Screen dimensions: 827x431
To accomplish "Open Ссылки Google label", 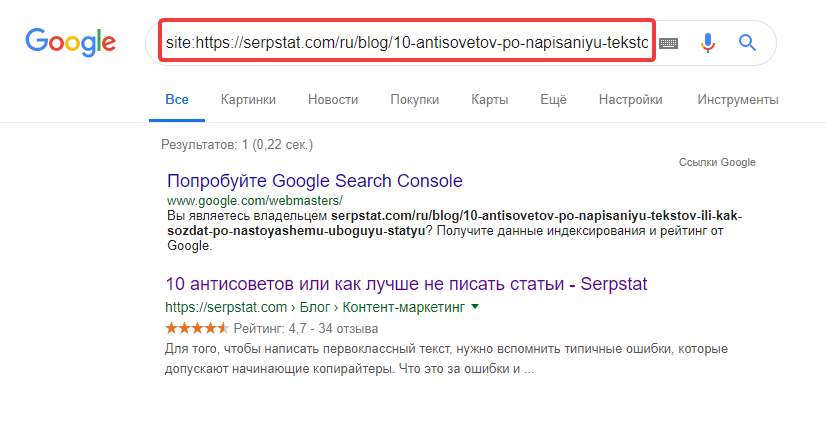I will point(717,162).
